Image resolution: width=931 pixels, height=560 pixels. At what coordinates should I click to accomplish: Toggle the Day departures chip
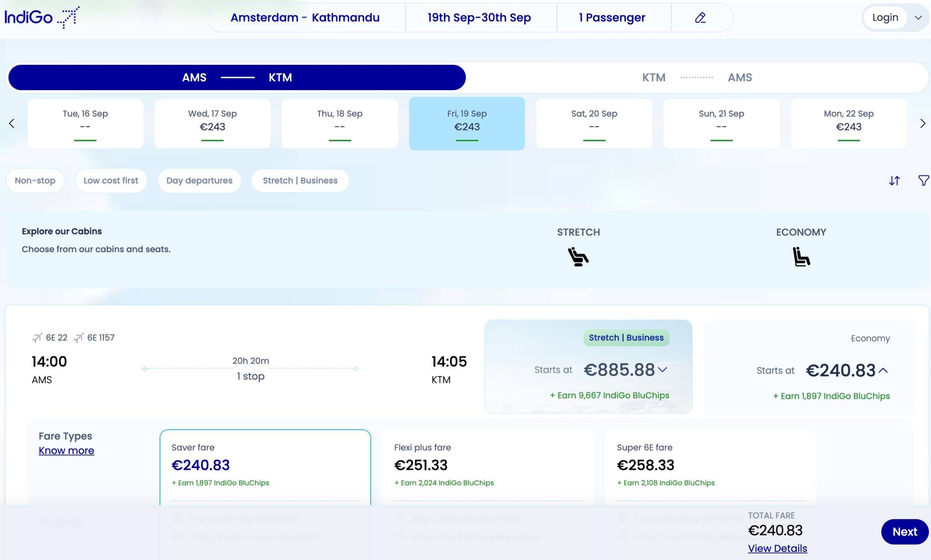[199, 180]
